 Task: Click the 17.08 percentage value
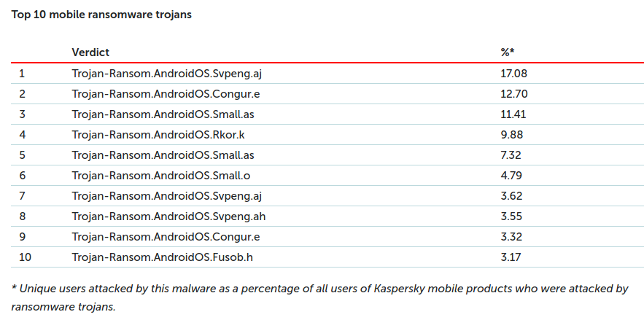[x=513, y=74]
